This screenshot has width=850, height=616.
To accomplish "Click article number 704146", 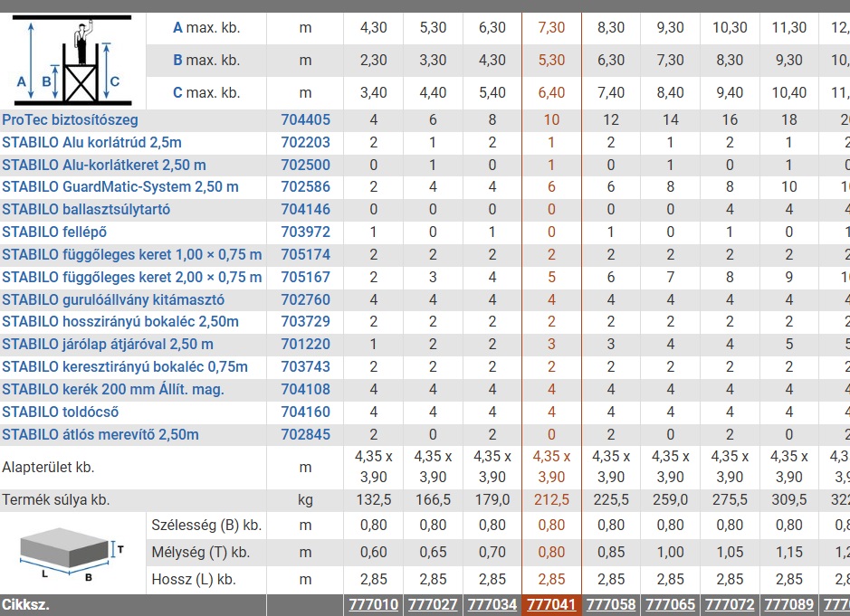I will coord(306,210).
